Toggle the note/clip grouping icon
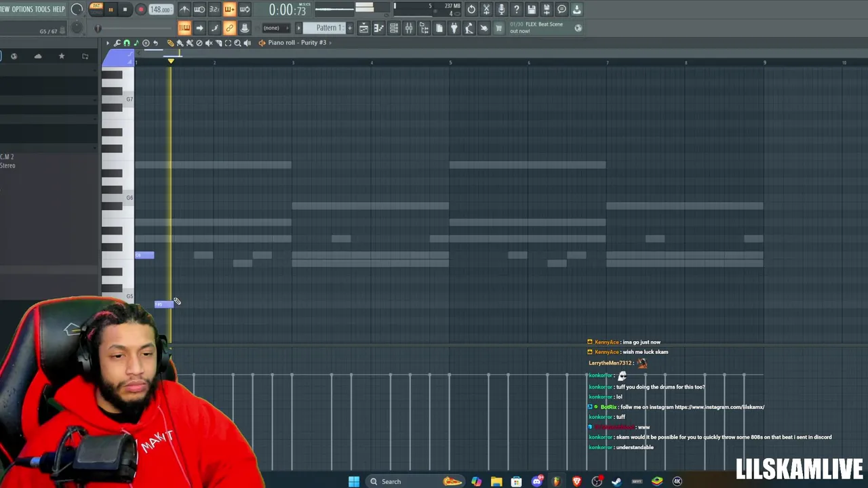 [214, 28]
